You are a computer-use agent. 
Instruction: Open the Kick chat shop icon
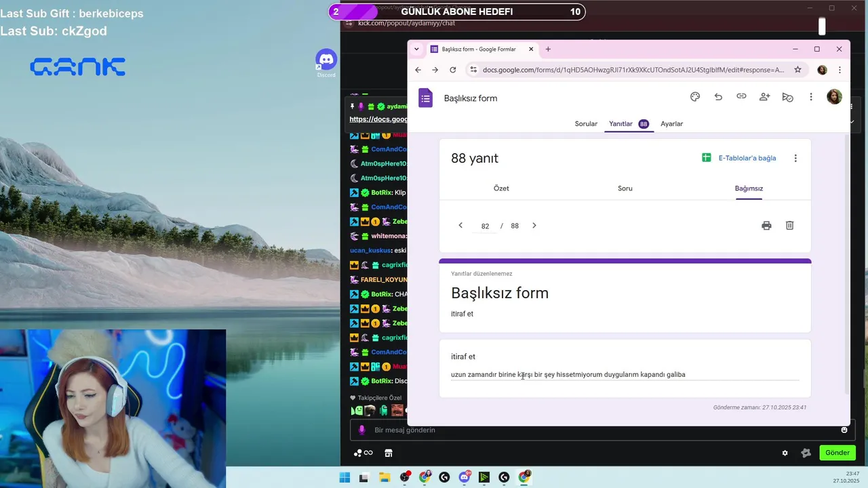click(x=389, y=453)
